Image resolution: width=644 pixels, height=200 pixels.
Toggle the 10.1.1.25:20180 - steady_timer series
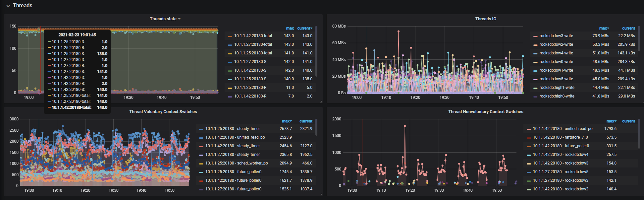pyautogui.click(x=232, y=129)
